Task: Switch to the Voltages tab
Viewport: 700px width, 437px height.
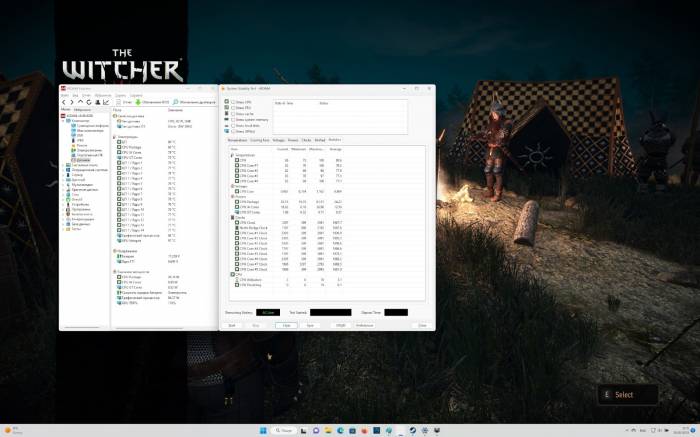Action: 279,140
